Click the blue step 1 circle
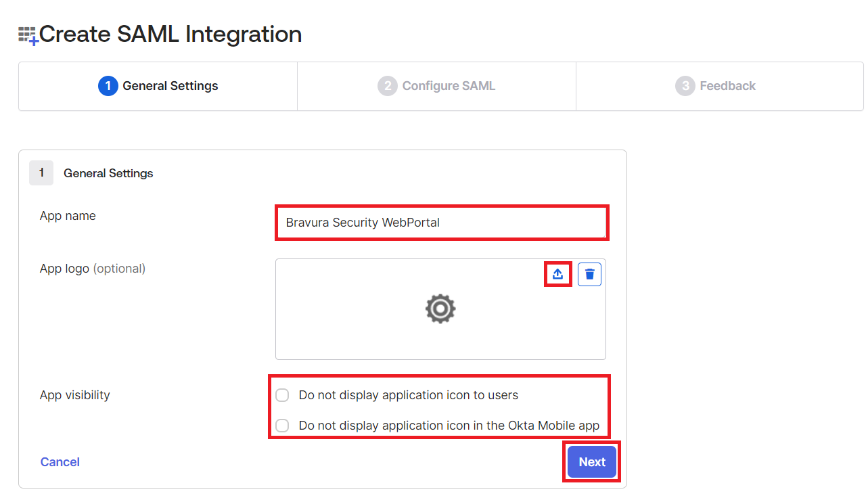The height and width of the screenshot is (498, 868). pos(108,86)
